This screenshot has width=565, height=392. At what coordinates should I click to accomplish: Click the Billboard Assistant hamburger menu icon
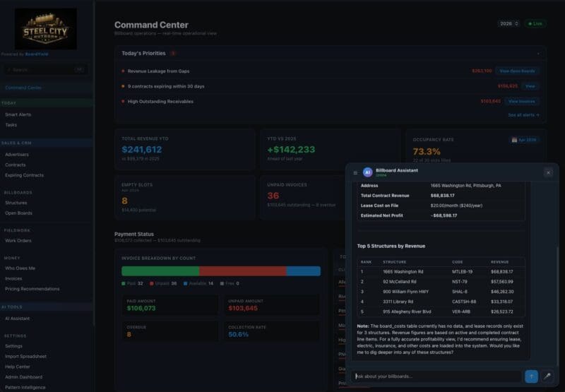tap(355, 172)
